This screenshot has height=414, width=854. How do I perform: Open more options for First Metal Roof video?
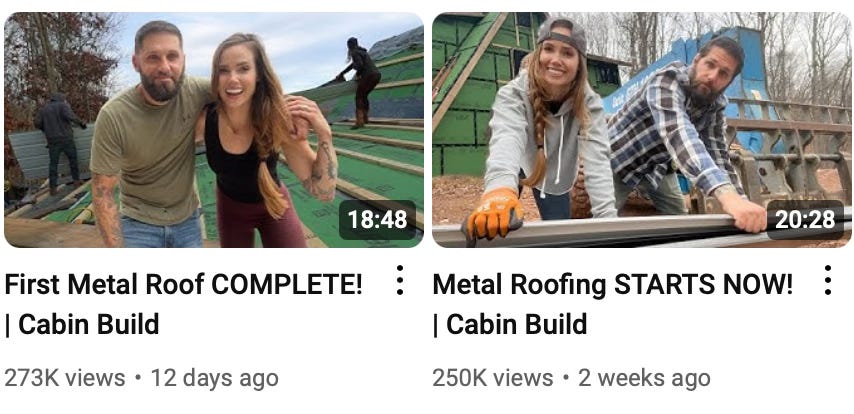click(400, 280)
